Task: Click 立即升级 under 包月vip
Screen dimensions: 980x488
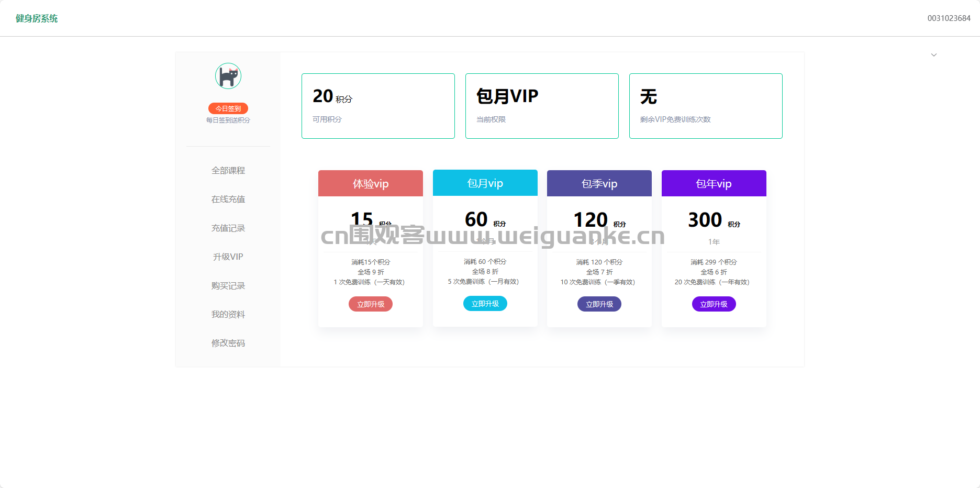Action: 485,304
